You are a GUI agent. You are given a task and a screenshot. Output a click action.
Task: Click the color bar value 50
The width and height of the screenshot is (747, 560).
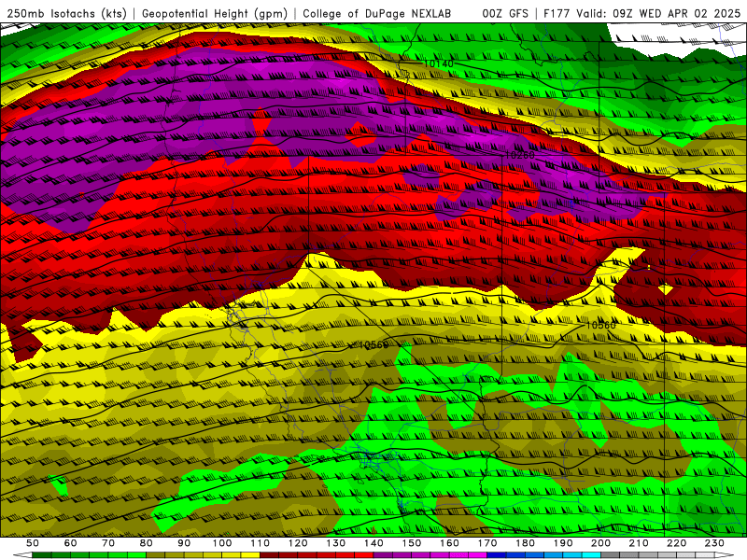32,543
